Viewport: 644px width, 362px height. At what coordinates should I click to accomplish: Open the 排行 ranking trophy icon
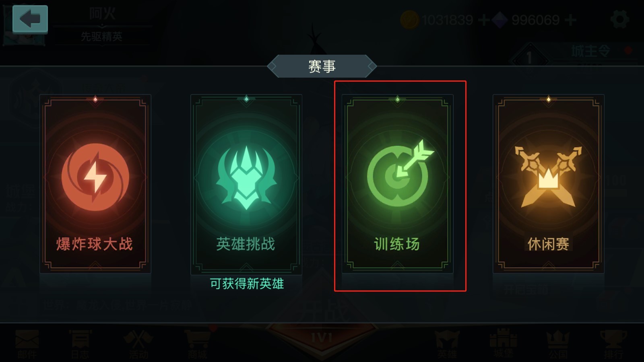(613, 344)
